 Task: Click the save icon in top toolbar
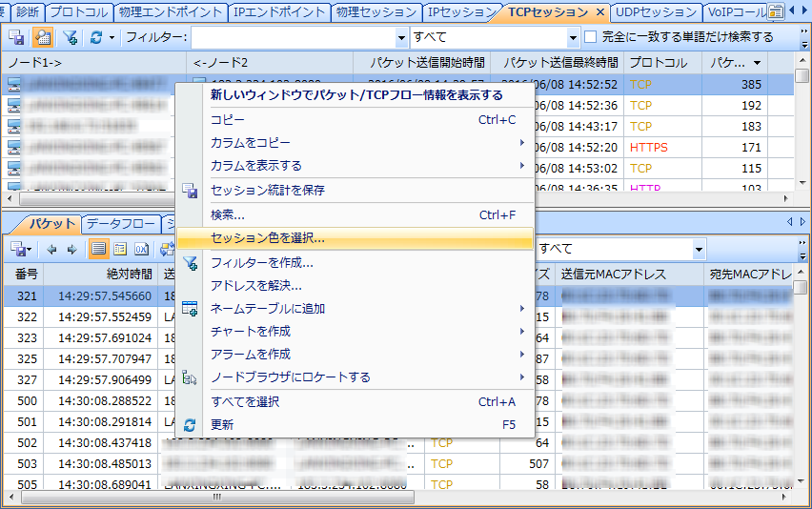click(x=16, y=37)
